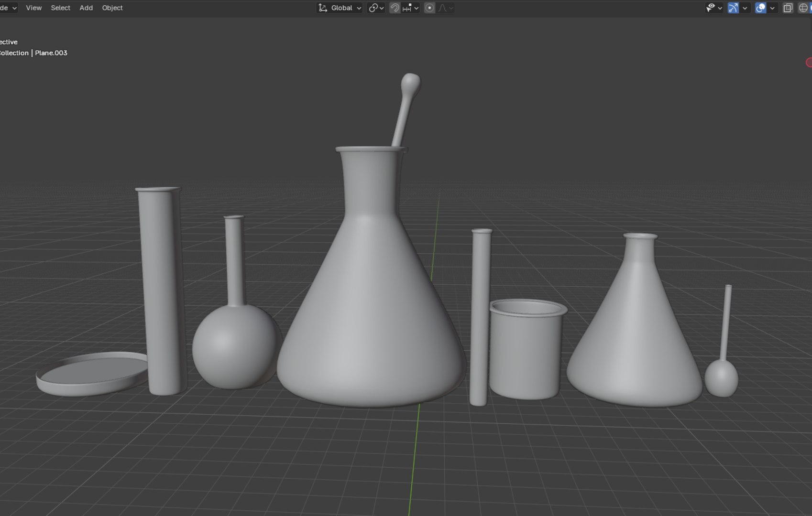Open the proportional editing falloff dropdown
Viewport: 812px width, 516px height.
coord(445,8)
